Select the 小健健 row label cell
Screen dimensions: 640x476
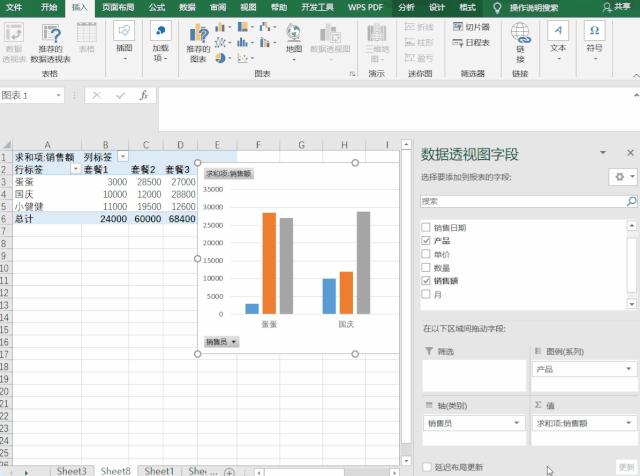(47, 206)
